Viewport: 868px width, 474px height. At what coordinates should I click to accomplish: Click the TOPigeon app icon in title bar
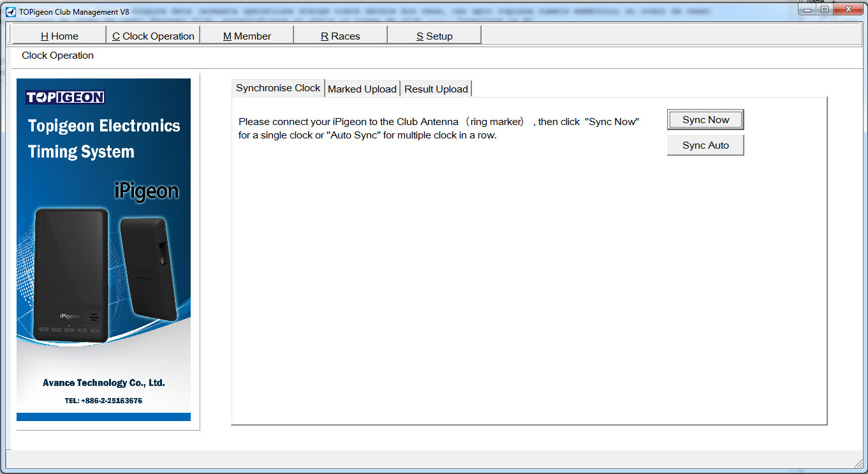click(11, 11)
